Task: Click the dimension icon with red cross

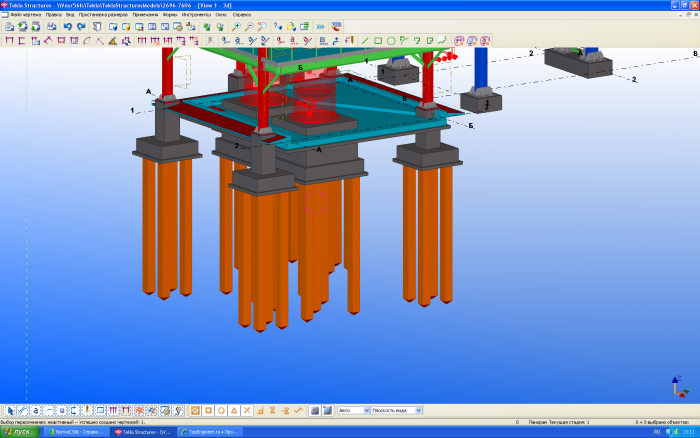Action: [x=155, y=41]
